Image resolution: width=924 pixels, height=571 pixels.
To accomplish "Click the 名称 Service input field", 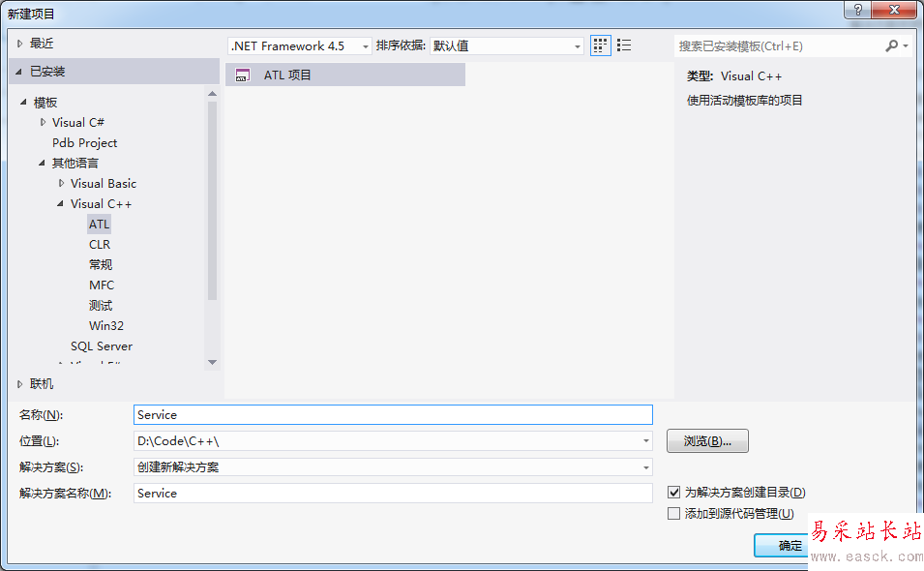I will (393, 415).
